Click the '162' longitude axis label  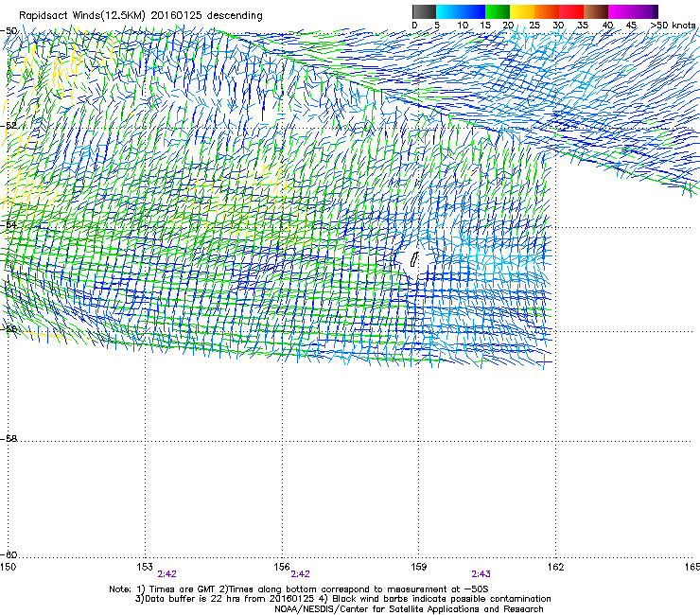pyautogui.click(x=555, y=567)
